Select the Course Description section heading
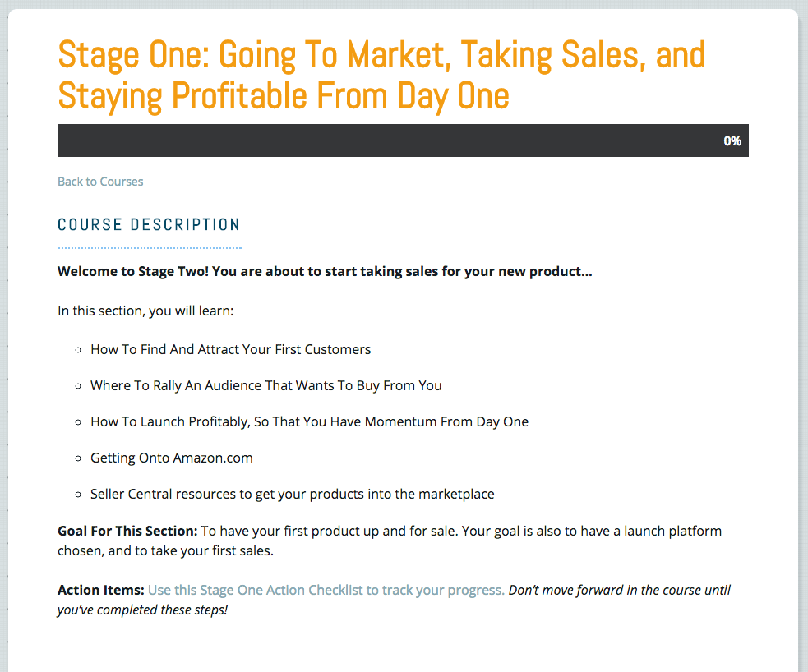Viewport: 808px width, 672px height. [x=149, y=224]
